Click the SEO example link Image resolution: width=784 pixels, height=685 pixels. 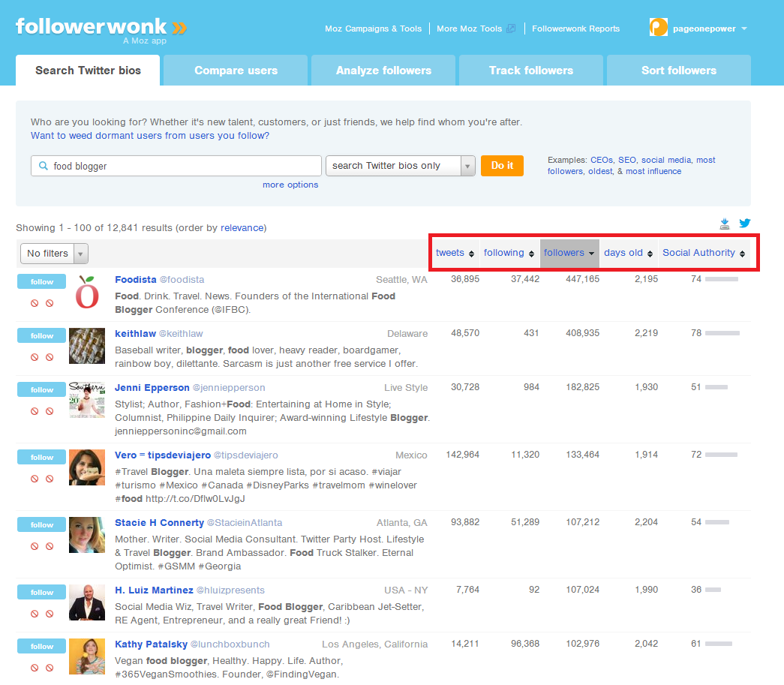pos(627,160)
